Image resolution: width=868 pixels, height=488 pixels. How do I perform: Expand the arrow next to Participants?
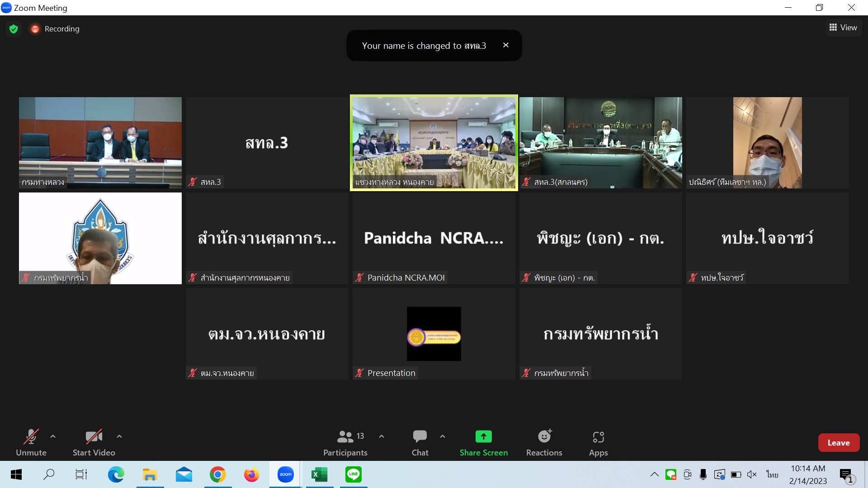(382, 436)
